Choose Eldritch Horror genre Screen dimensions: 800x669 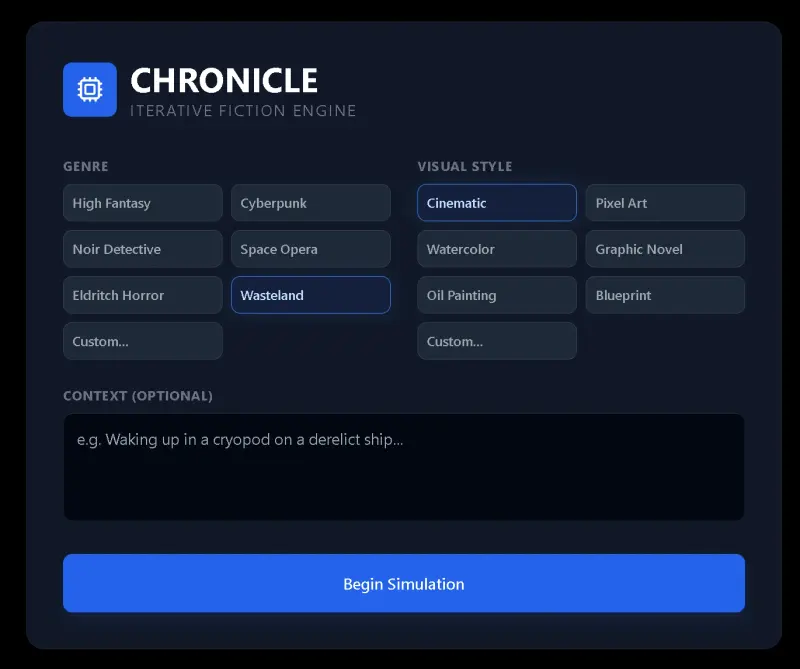point(143,295)
